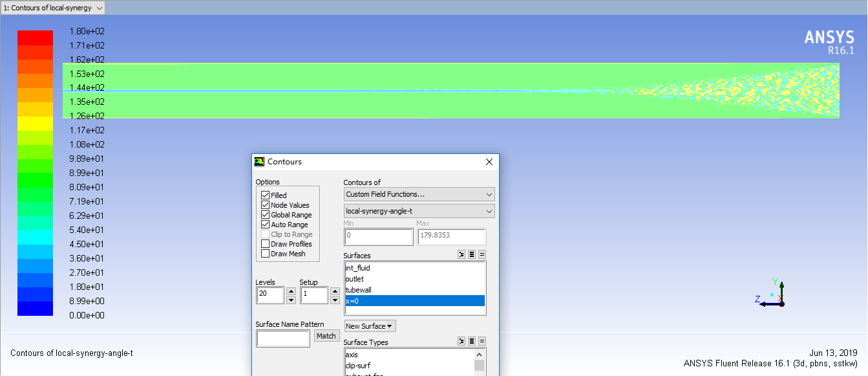The width and height of the screenshot is (868, 376).
Task: Click the last Surfaces list selection icon
Action: 482,255
